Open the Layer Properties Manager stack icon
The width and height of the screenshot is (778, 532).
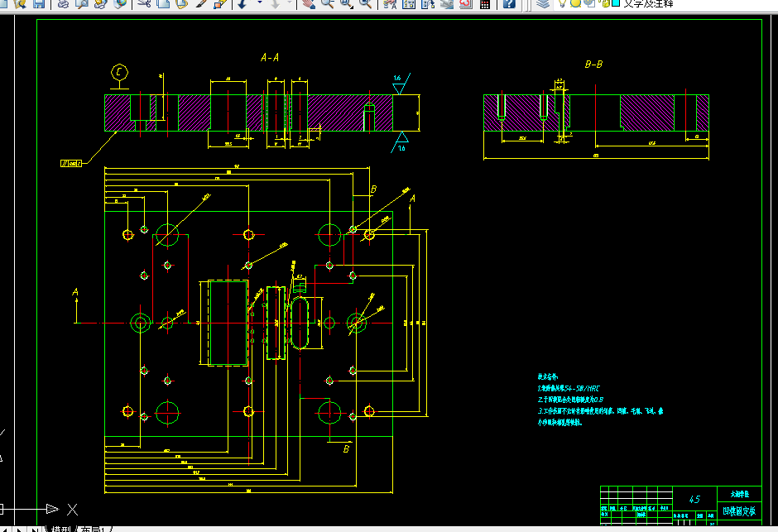point(543,3)
